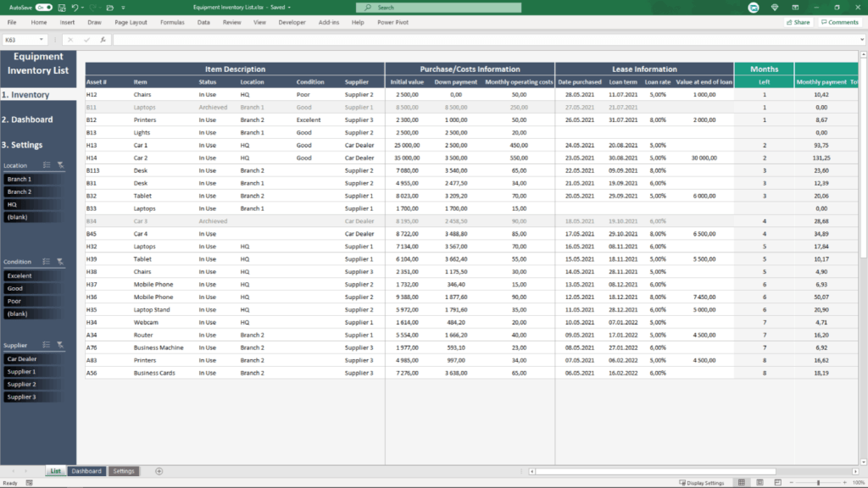
Task: Enable Multi-Select on the Condition slicer
Action: coord(45,260)
